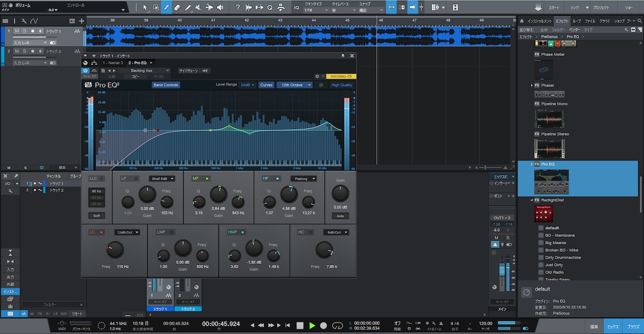Click the Pro EQ gear settings icon
This screenshot has height=334, width=644.
tap(317, 77)
